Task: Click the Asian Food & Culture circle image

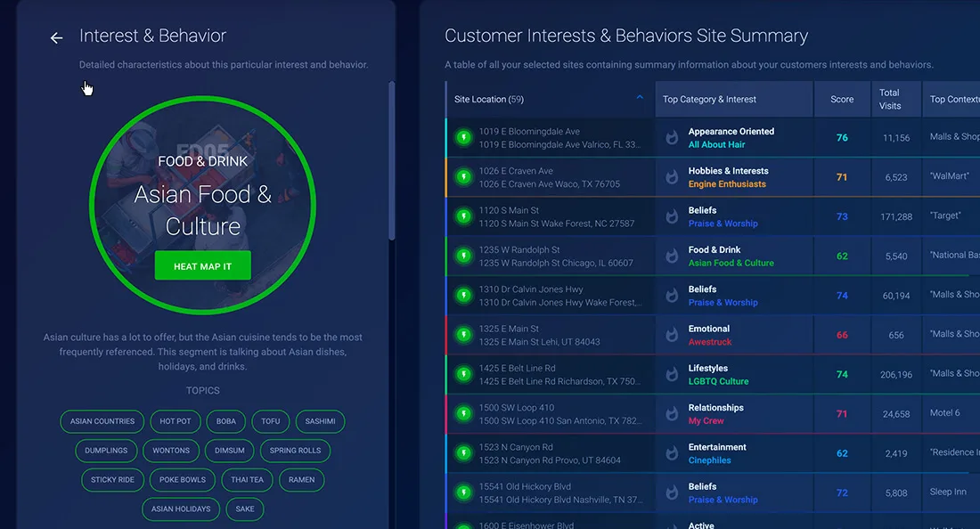Action: point(202,205)
